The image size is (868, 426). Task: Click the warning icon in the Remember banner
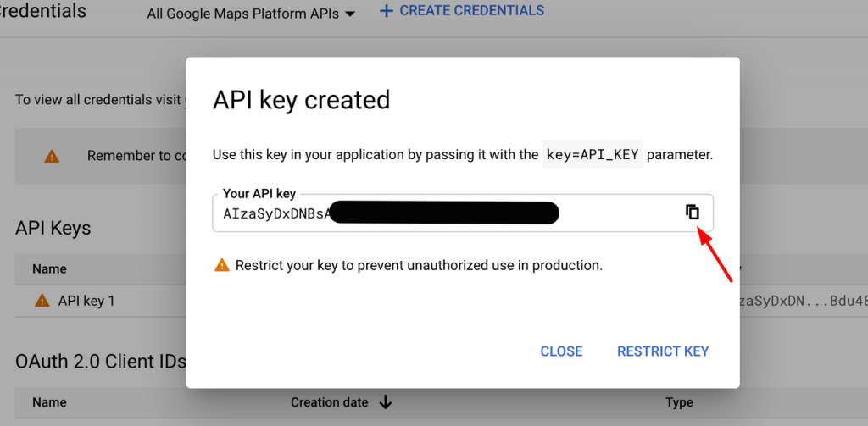click(52, 156)
